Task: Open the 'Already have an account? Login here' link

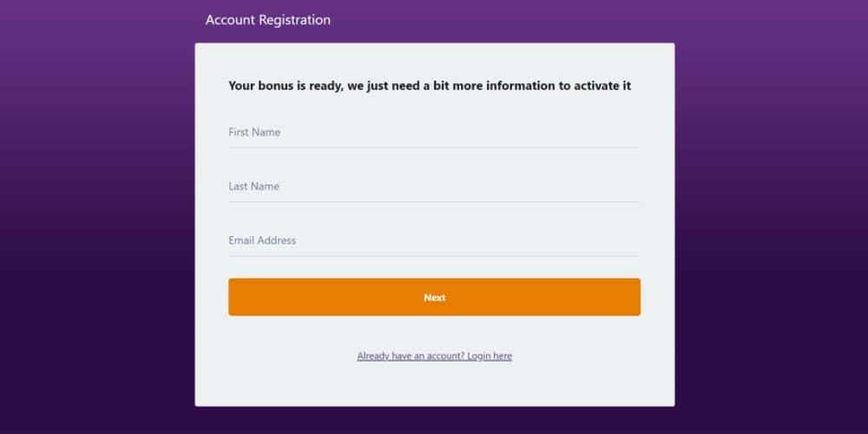Action: click(434, 356)
